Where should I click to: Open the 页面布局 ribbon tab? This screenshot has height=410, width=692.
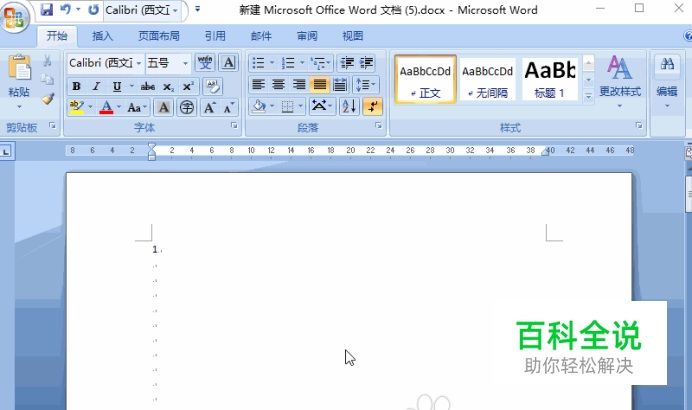click(159, 36)
